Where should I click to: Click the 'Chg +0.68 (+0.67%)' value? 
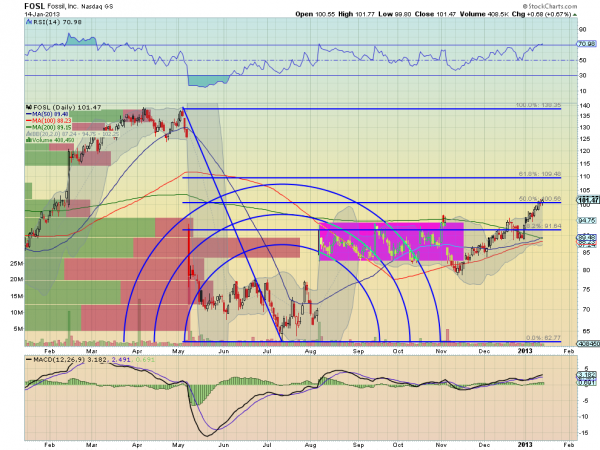coord(541,14)
